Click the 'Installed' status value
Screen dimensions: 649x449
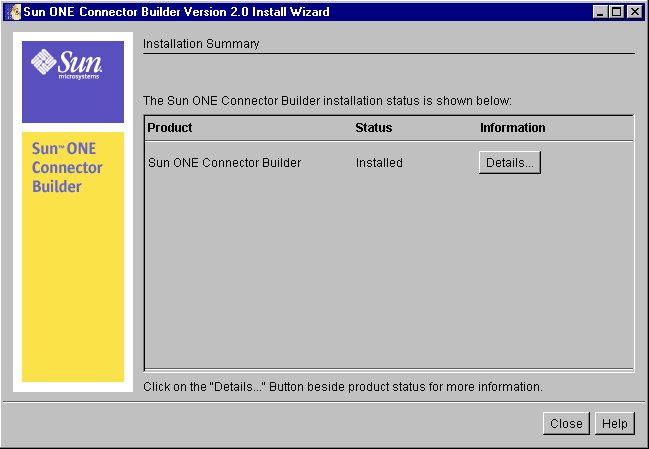379,163
